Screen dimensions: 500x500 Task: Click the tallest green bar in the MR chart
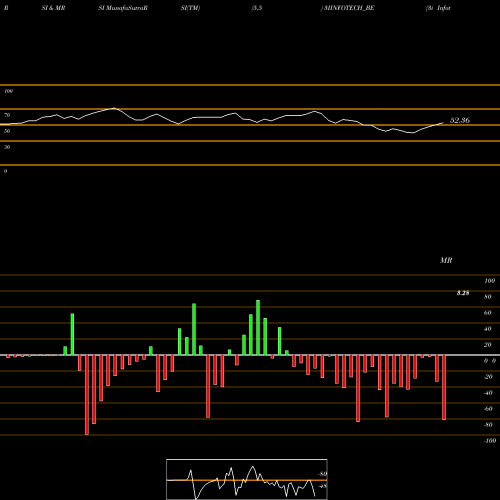point(258,328)
